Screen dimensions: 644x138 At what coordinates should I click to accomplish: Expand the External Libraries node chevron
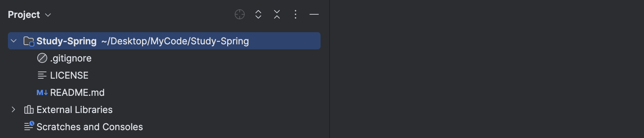point(14,109)
